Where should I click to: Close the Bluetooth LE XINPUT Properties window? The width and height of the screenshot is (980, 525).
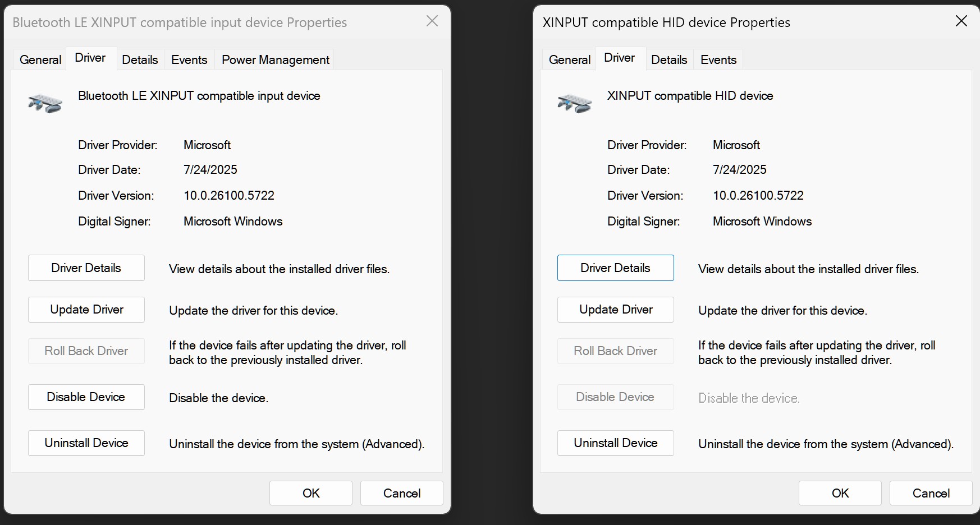pos(432,21)
